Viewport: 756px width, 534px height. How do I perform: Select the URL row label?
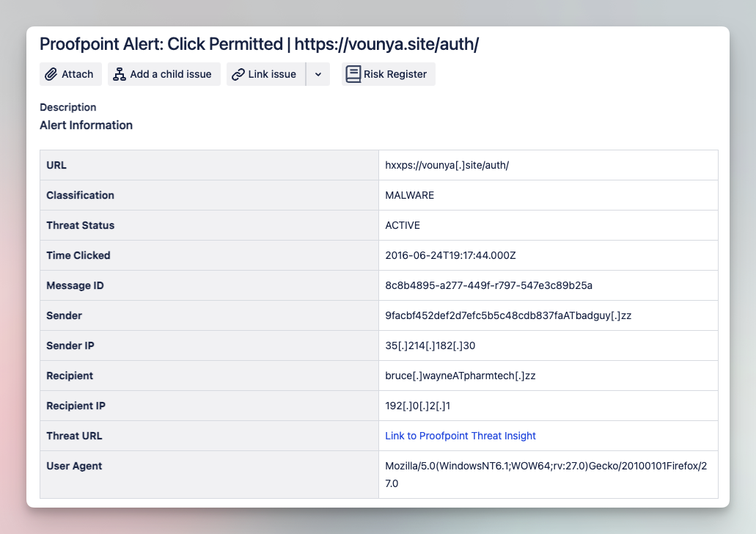tap(56, 165)
